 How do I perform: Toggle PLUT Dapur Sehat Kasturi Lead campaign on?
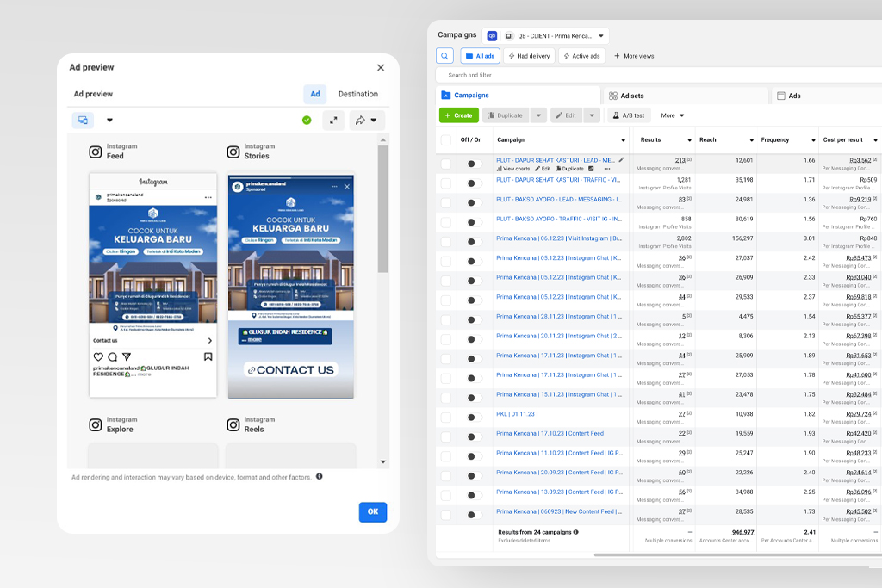(473, 164)
